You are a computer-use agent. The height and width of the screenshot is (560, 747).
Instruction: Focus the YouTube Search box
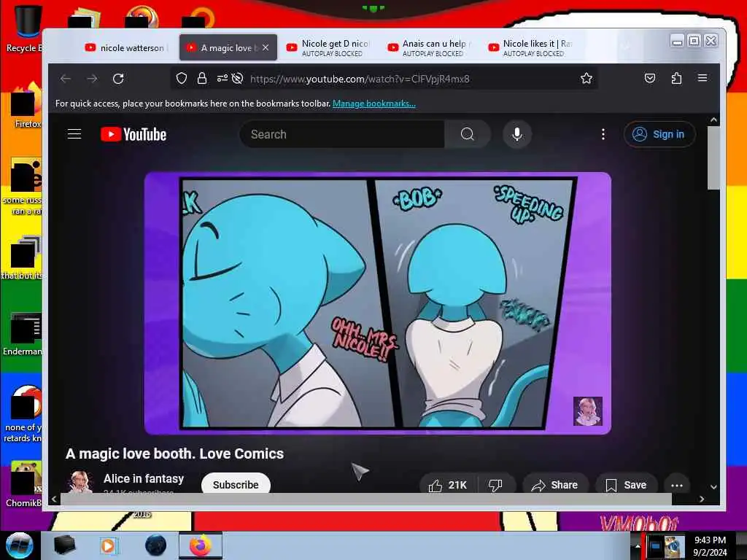click(x=342, y=134)
